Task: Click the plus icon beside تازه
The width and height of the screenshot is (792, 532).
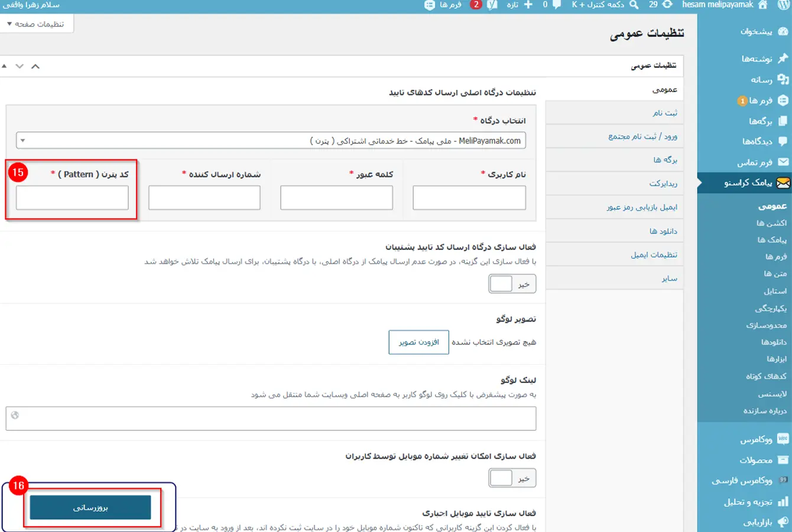Action: pyautogui.click(x=528, y=5)
